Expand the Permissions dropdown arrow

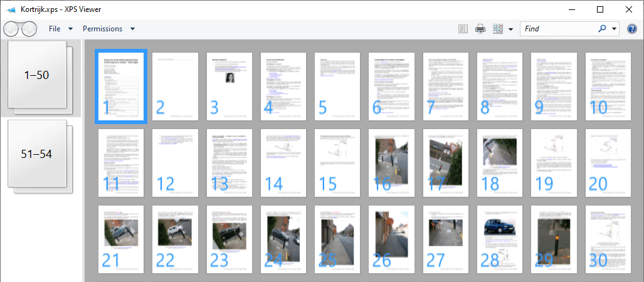point(132,29)
